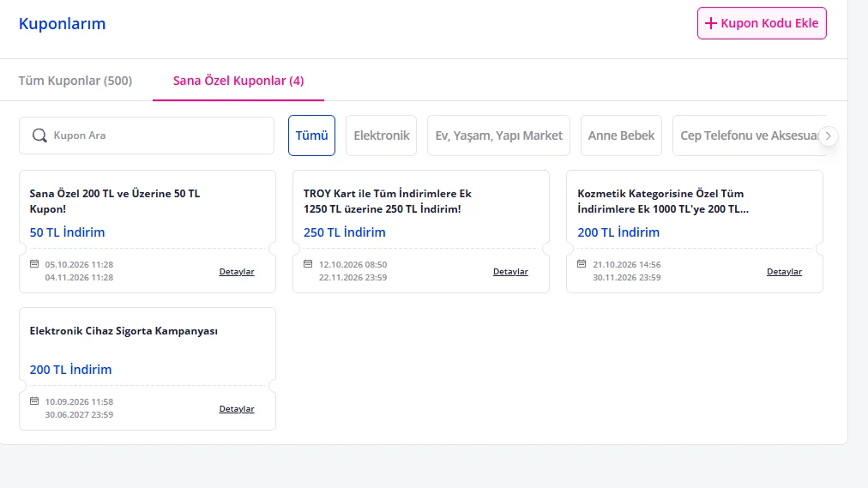This screenshot has width=868, height=488.
Task: Click start date 10.09.2026 11:58
Action: (79, 401)
